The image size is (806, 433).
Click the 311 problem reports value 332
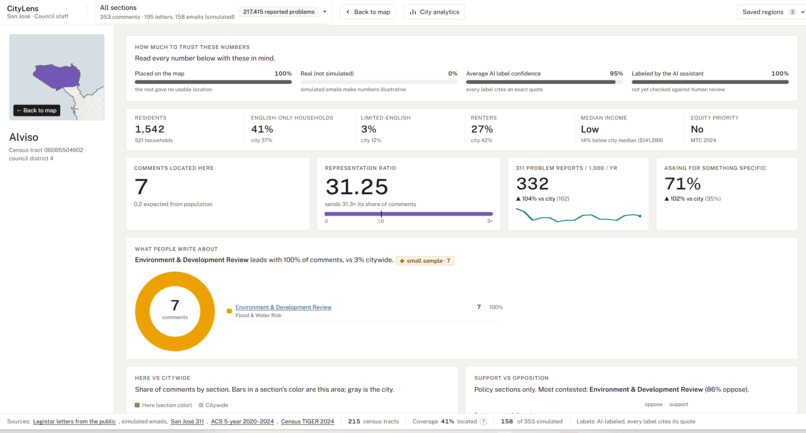533,184
